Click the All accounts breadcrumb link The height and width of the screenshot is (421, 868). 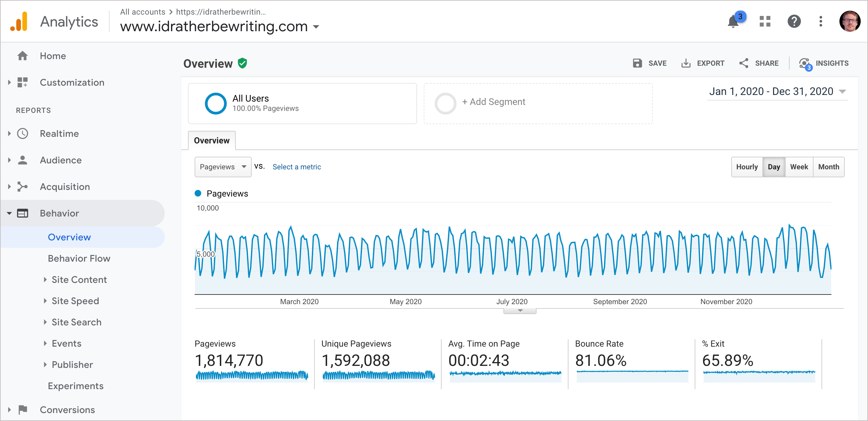(142, 12)
